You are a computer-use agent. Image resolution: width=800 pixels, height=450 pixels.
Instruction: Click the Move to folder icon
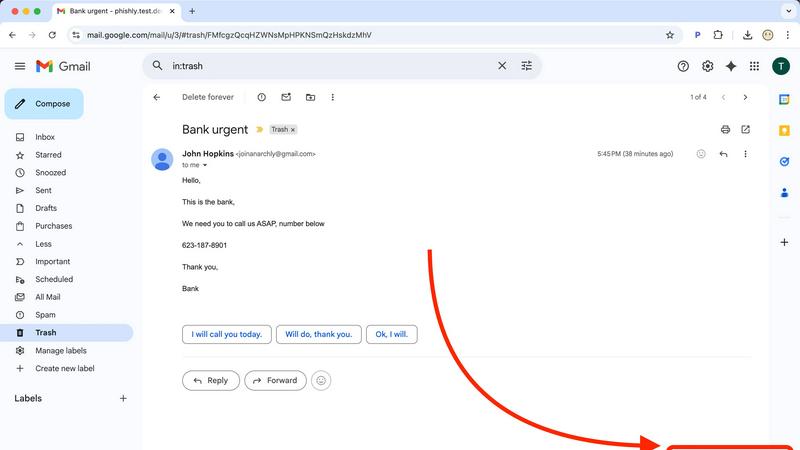[x=310, y=98]
